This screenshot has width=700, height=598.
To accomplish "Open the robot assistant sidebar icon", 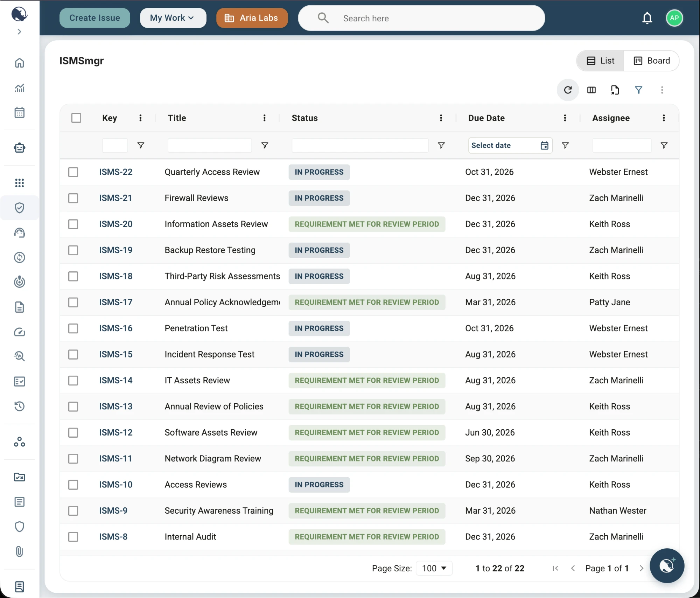I will (x=20, y=148).
